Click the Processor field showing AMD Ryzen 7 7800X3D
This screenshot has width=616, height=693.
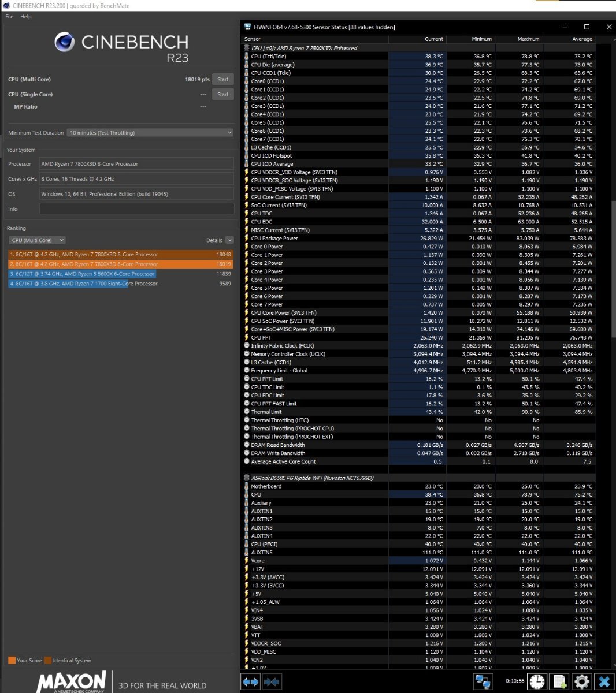click(x=136, y=164)
